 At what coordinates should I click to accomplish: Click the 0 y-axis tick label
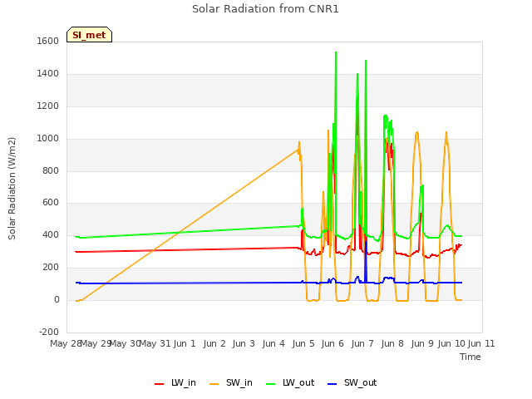point(57,299)
